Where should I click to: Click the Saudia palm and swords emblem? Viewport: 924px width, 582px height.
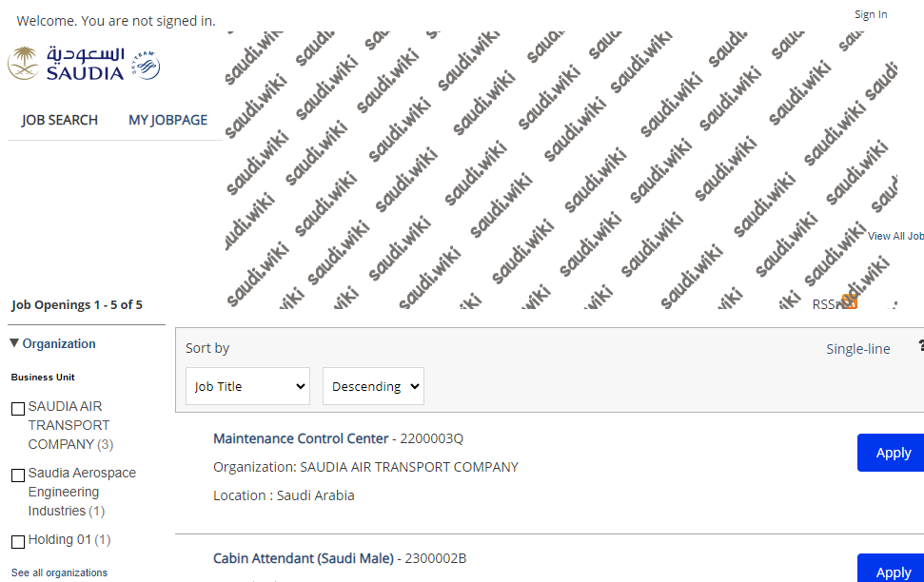(x=23, y=63)
